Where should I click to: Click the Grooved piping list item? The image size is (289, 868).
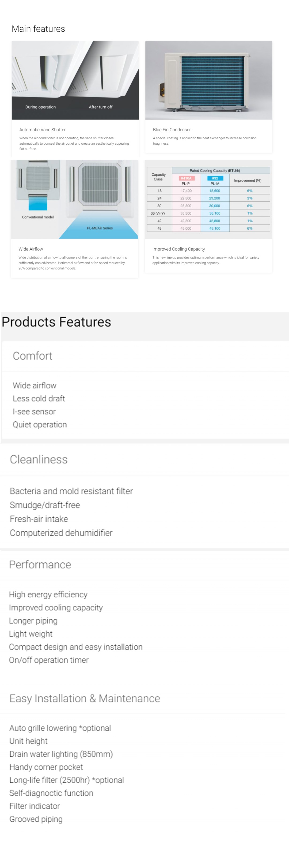tap(36, 819)
